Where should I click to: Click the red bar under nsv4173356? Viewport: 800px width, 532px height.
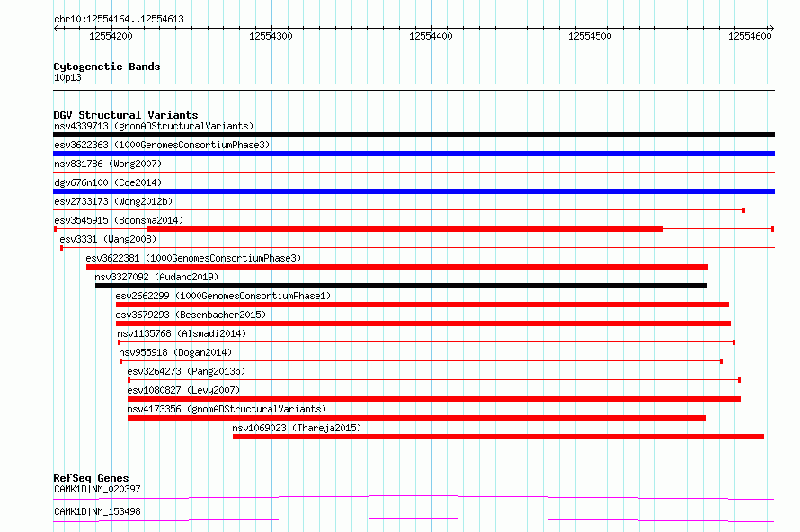point(416,418)
